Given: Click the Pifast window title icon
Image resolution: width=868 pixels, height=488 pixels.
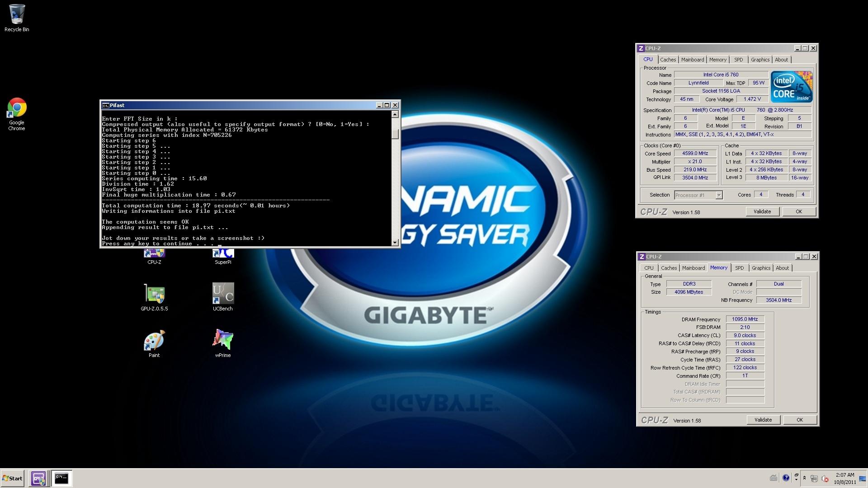Looking at the screenshot, I should pyautogui.click(x=105, y=105).
